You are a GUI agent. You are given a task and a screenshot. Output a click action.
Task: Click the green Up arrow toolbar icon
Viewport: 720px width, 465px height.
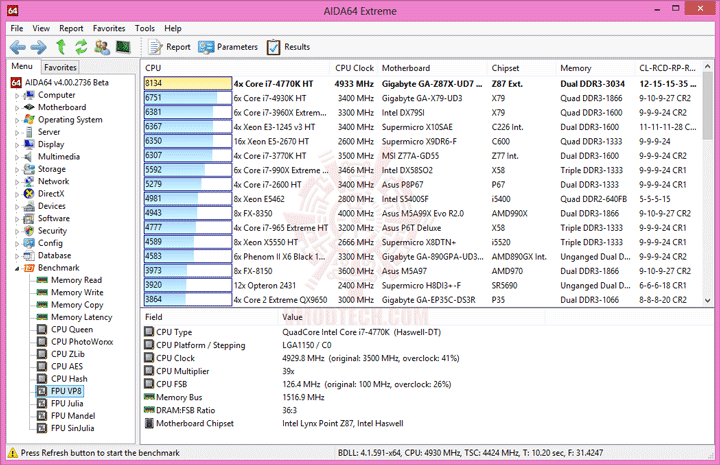[x=61, y=47]
